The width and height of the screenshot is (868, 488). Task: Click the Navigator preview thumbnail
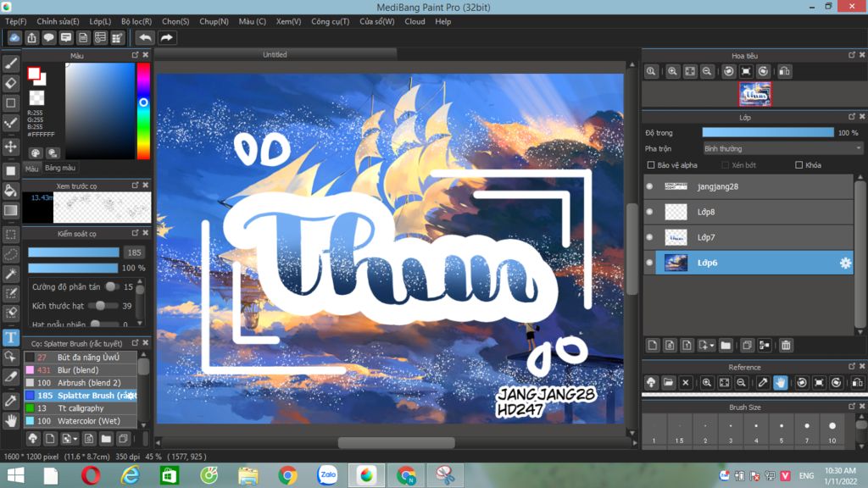click(755, 95)
